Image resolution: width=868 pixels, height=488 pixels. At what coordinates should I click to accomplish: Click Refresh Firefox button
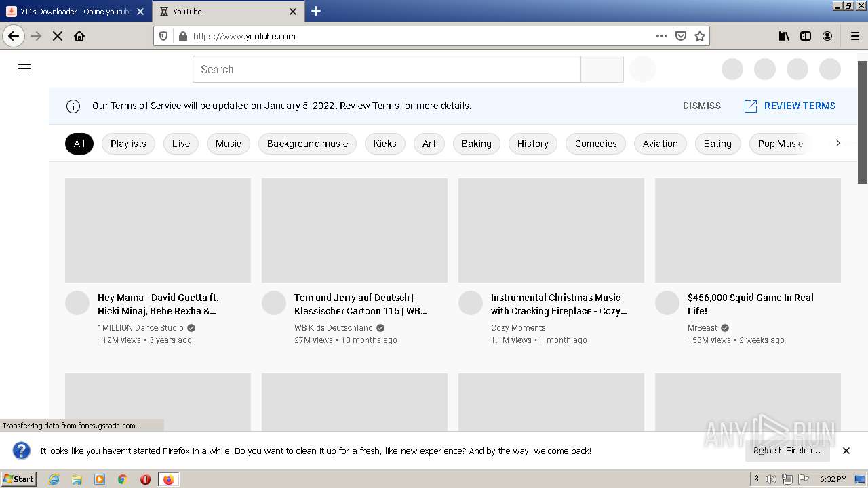point(787,451)
